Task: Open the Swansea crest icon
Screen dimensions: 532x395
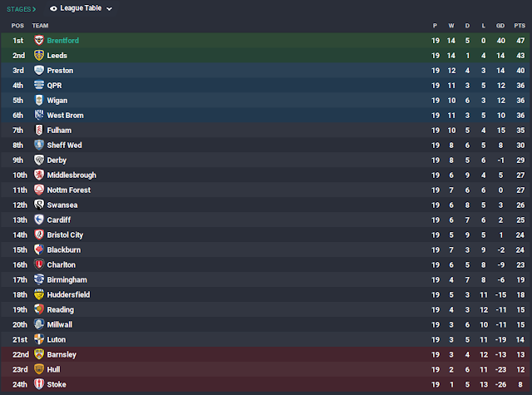Action: (39, 205)
